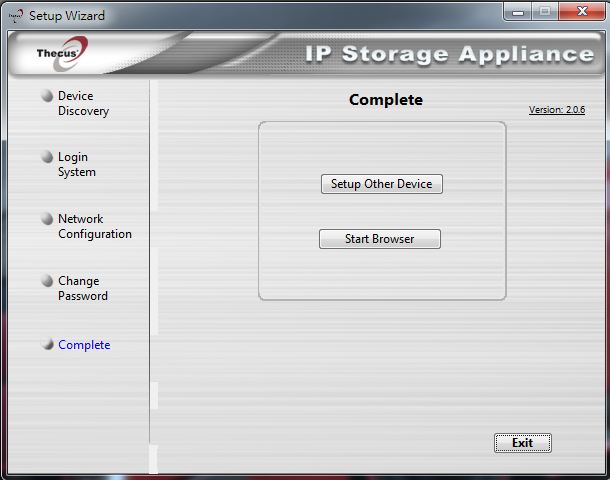Click the Complete step bullet icon

(x=47, y=344)
